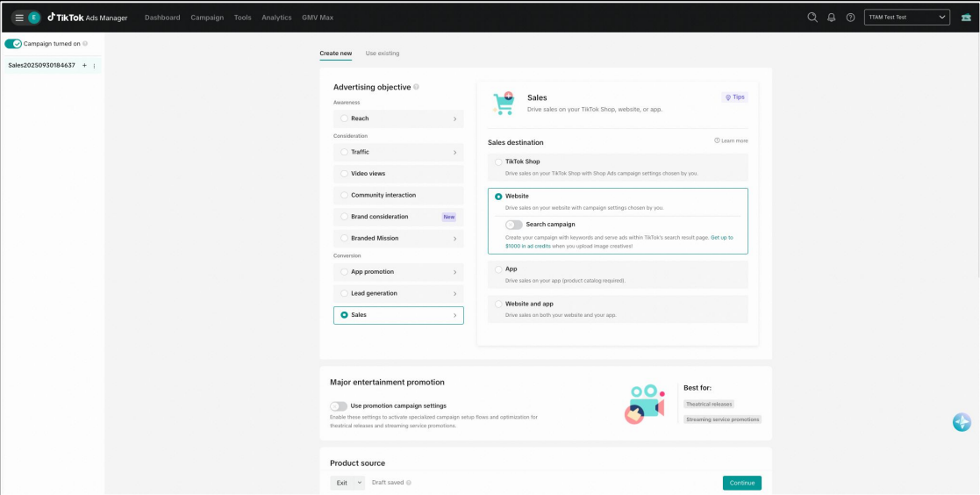Enable the Search campaign toggle
This screenshot has height=495, width=980.
514,225
